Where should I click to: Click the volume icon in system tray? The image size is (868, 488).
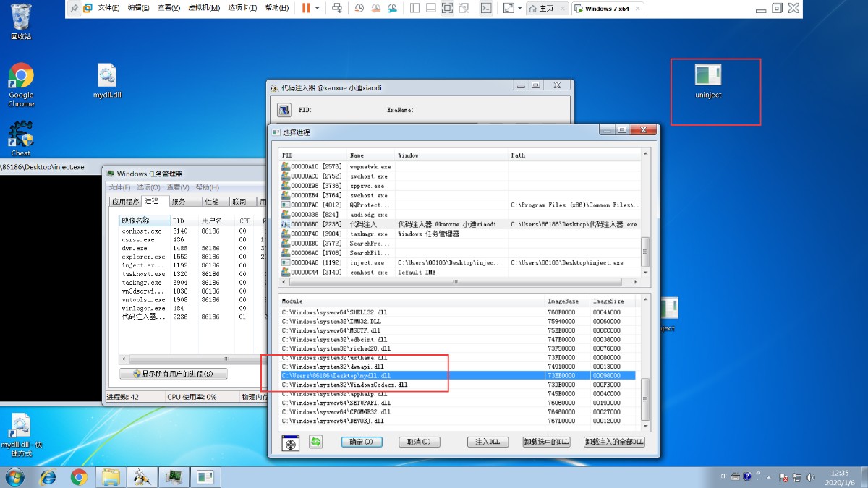pos(811,477)
